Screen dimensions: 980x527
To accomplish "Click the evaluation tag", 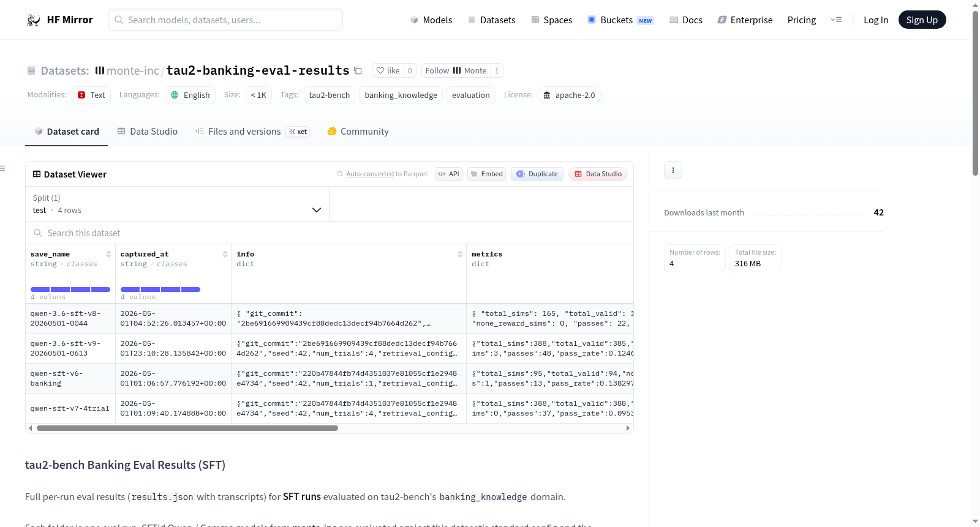I will 471,95.
